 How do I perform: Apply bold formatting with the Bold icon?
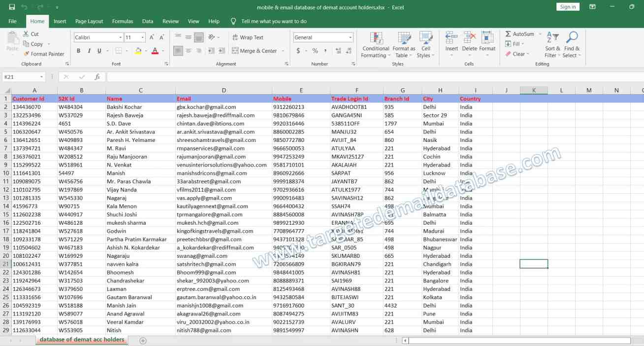78,51
